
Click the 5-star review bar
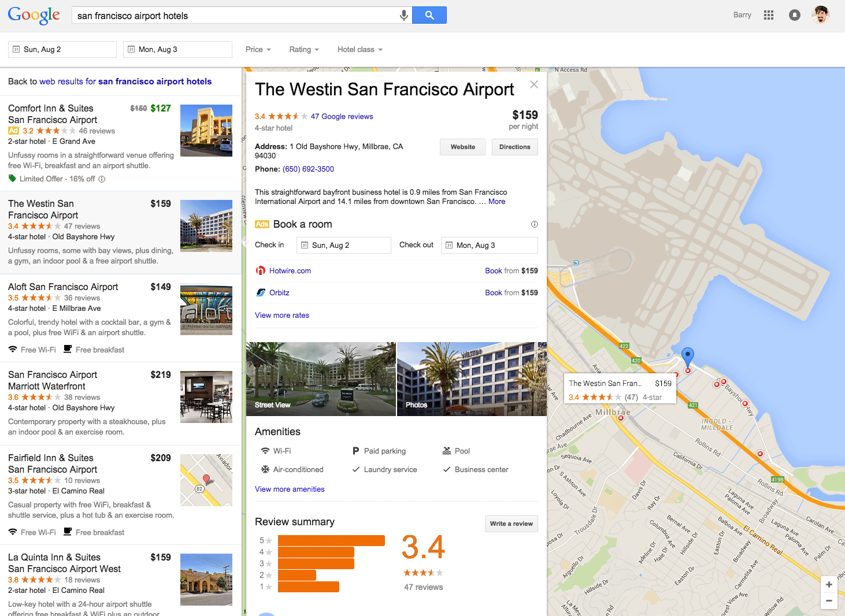(x=331, y=540)
